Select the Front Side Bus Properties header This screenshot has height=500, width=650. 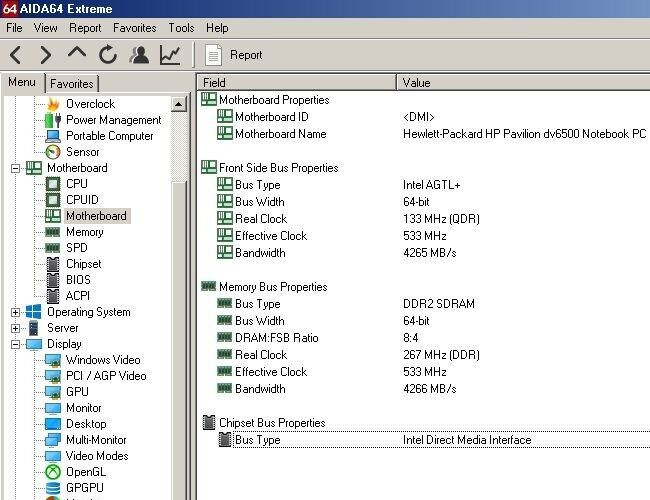tap(423, 167)
